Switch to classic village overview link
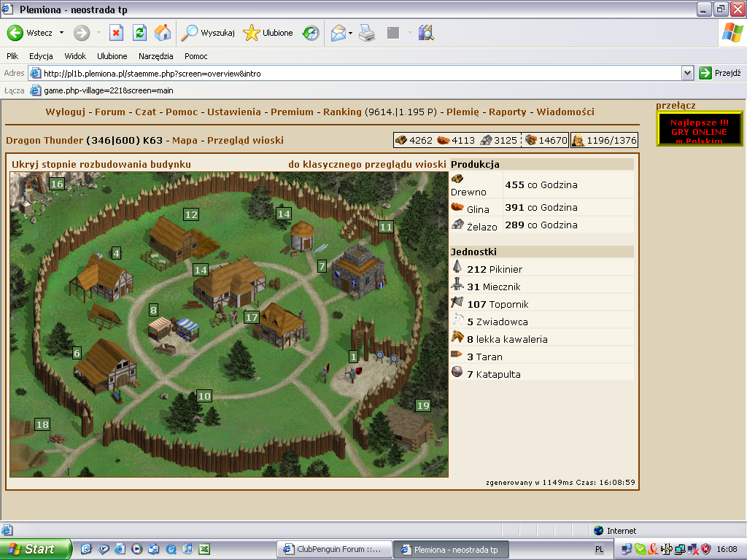This screenshot has height=560, width=747. (x=367, y=164)
